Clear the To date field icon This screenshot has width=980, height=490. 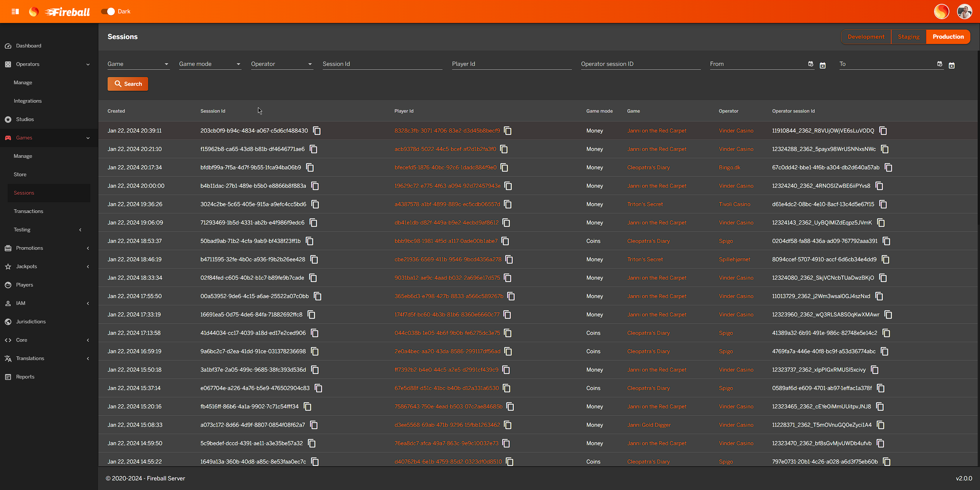[952, 66]
